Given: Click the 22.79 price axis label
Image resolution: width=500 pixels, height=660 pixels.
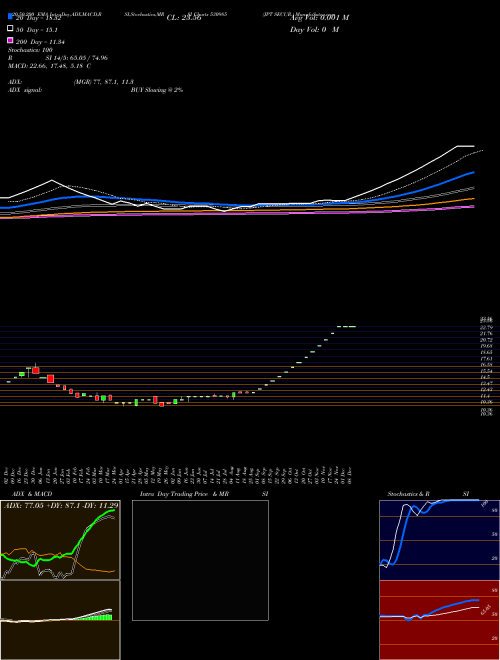Looking at the screenshot, I should pyautogui.click(x=487, y=327).
